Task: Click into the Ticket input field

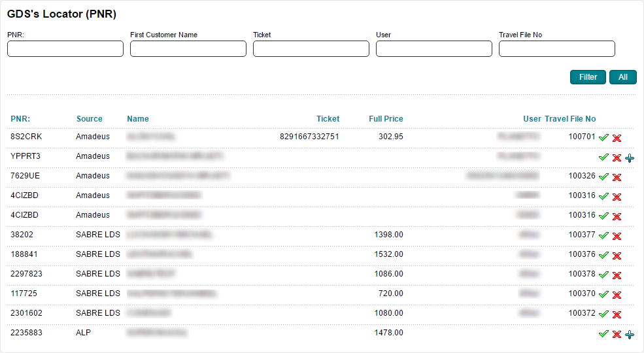Action: click(x=311, y=49)
